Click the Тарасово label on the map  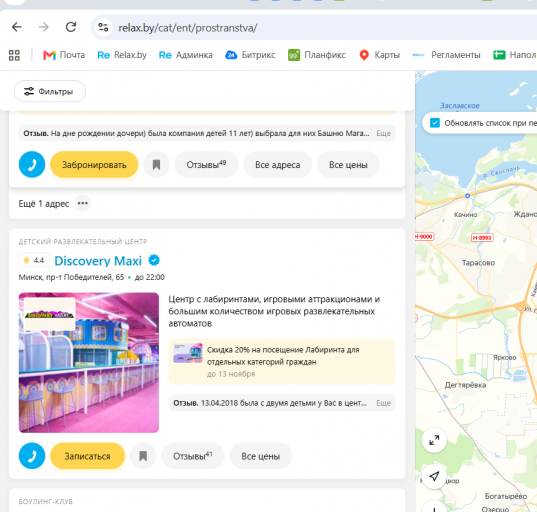tap(478, 263)
